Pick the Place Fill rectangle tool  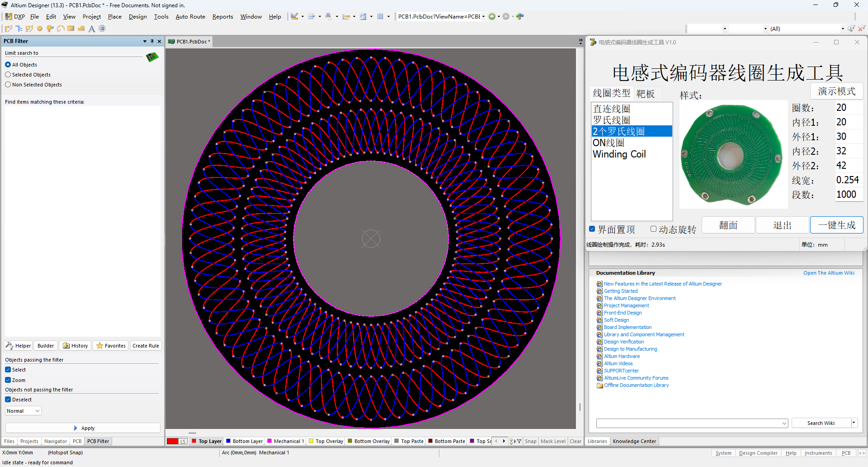71,29
